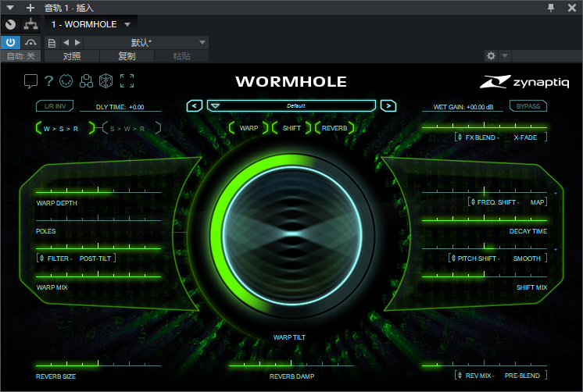
Task: Toggle the BYPASS switch
Action: (528, 106)
